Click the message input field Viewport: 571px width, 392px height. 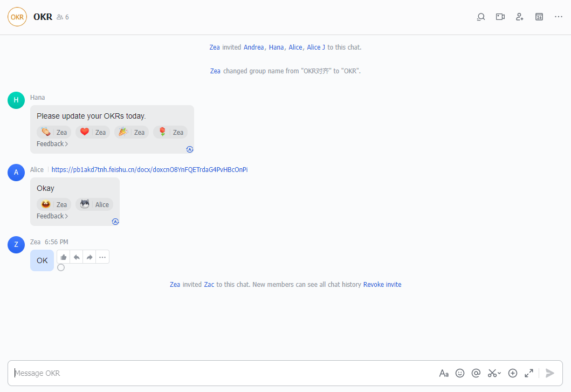click(216, 373)
